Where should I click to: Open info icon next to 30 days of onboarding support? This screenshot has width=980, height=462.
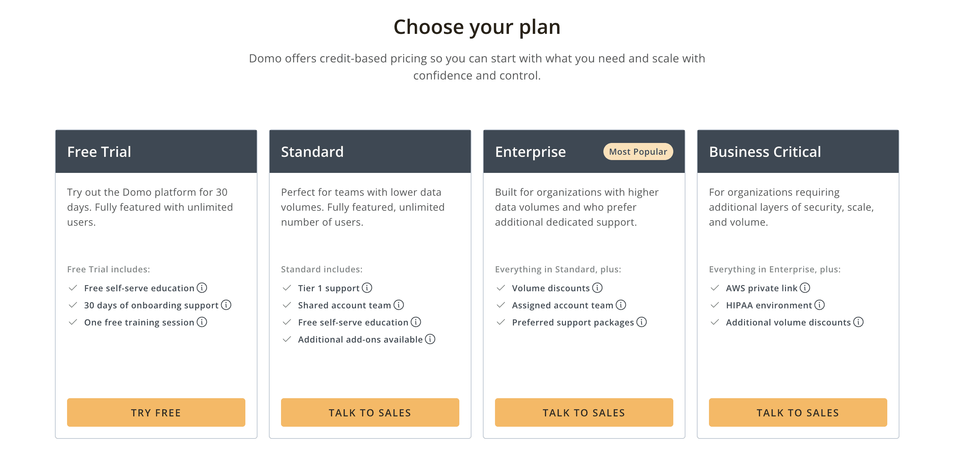[x=226, y=305]
